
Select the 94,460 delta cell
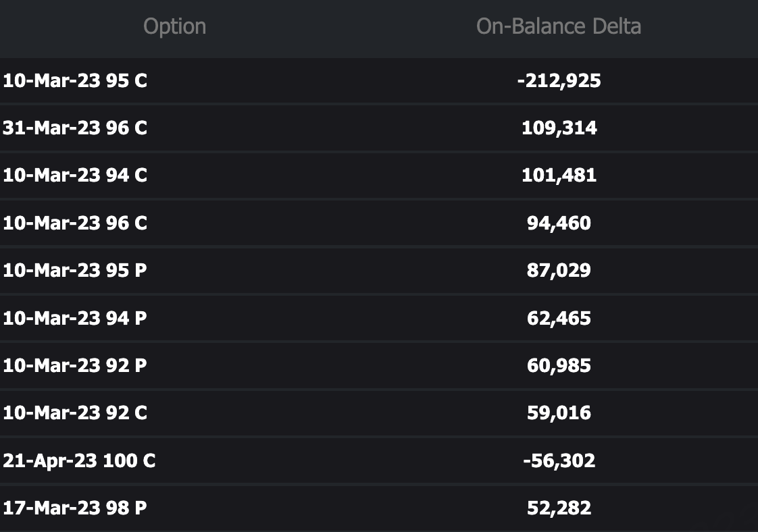tap(559, 223)
